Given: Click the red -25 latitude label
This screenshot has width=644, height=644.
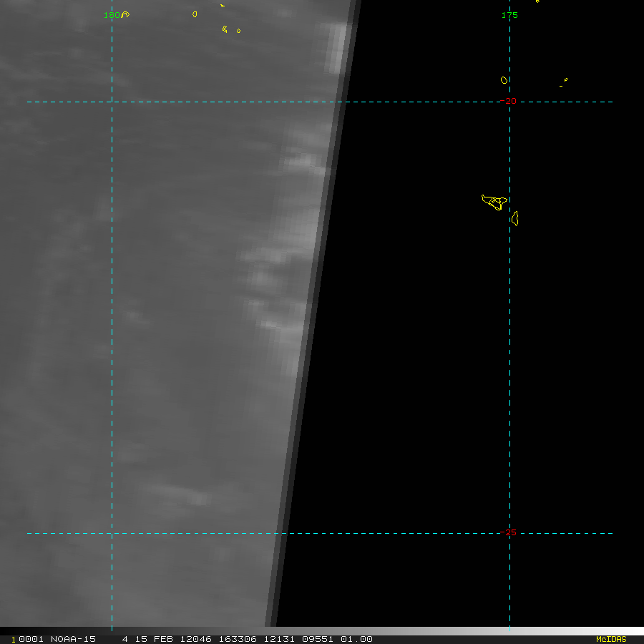Looking at the screenshot, I should [509, 532].
